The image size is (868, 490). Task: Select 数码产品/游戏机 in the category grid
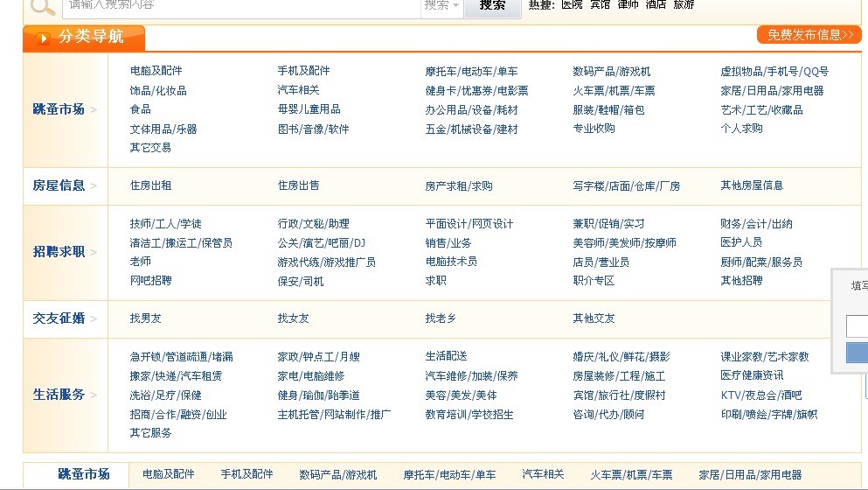tap(612, 72)
